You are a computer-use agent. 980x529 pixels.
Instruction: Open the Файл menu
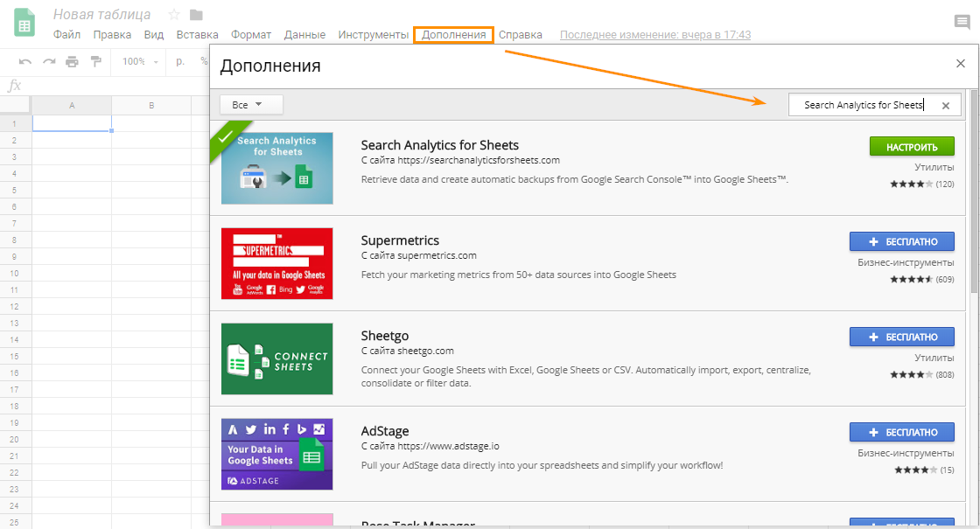coord(66,35)
